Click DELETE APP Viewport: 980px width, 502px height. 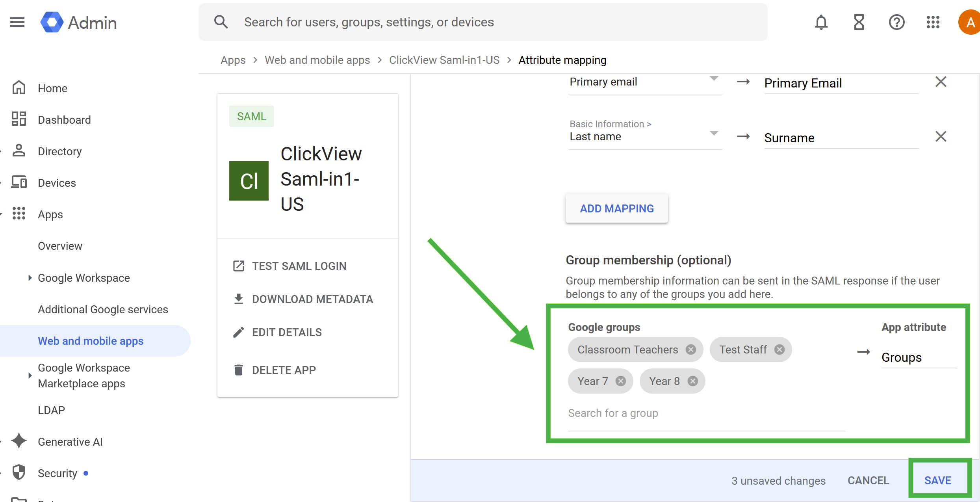pos(274,370)
